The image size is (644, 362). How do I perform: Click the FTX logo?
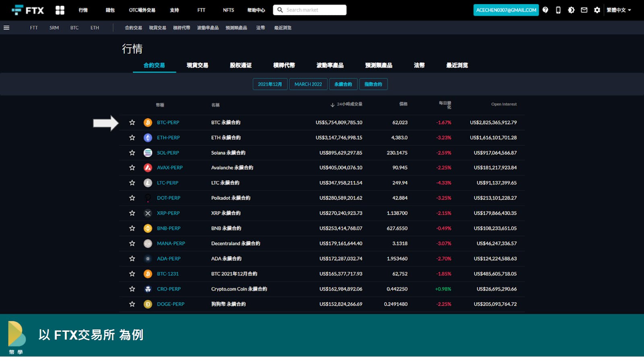pyautogui.click(x=28, y=10)
